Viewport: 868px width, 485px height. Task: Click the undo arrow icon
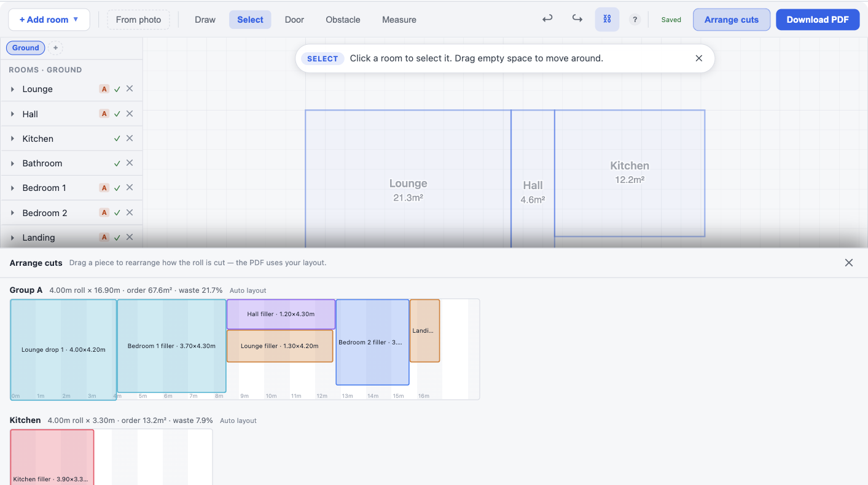tap(547, 19)
